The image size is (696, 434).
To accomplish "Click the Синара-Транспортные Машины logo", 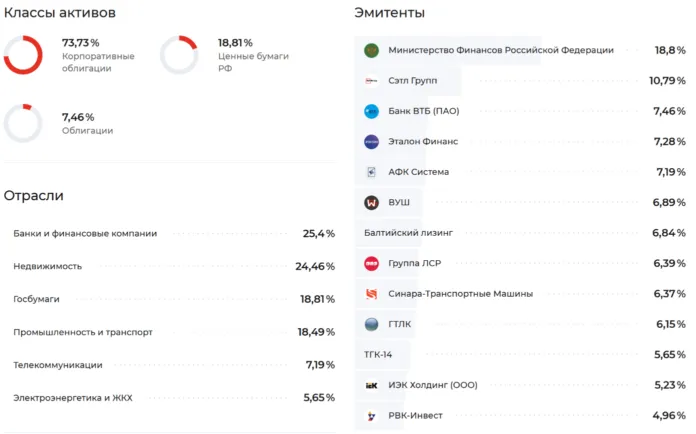I will pyautogui.click(x=371, y=294).
